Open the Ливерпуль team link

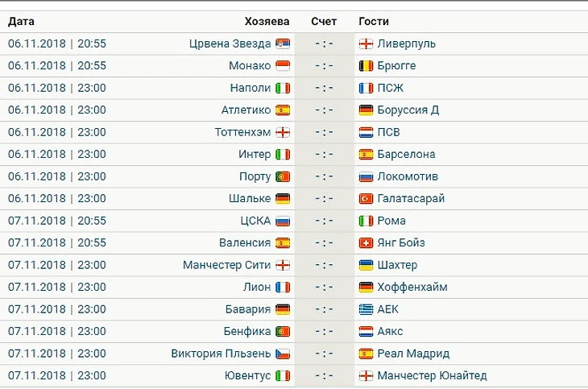[407, 43]
